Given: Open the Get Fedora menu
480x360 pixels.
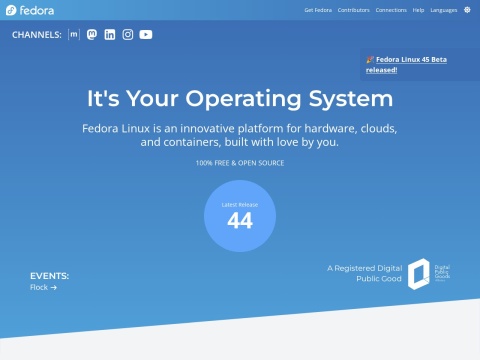Looking at the screenshot, I should [x=318, y=10].
